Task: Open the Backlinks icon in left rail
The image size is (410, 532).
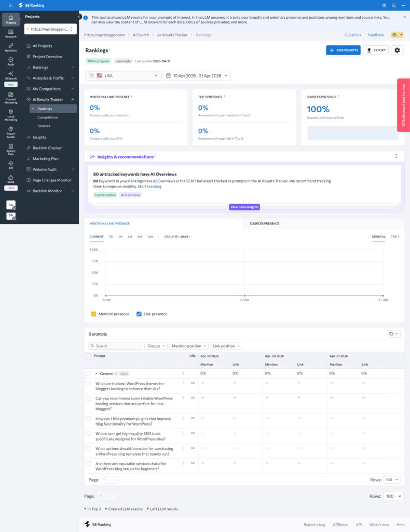Action: click(11, 47)
